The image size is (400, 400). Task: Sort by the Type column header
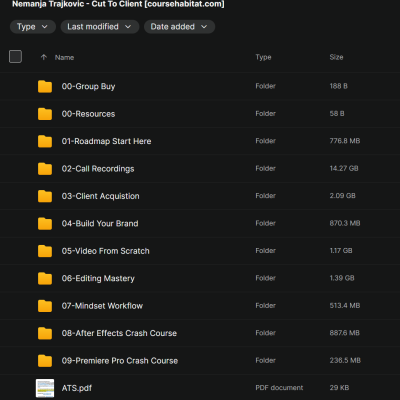(263, 57)
